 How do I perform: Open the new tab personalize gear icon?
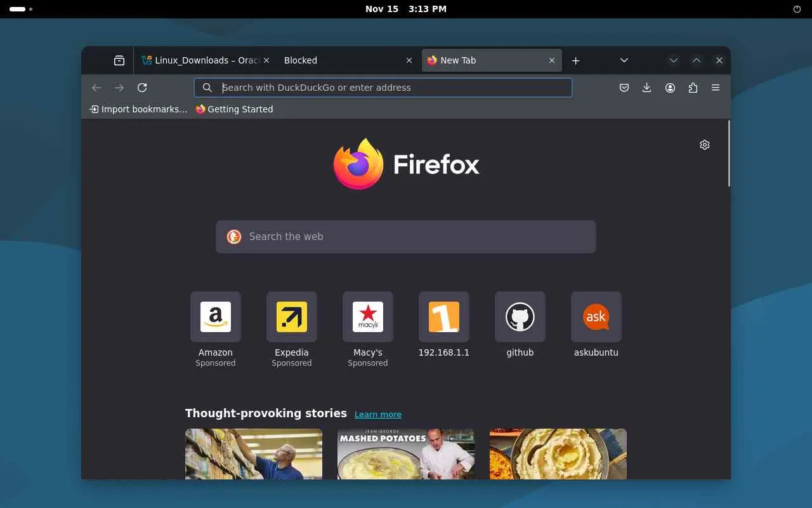click(705, 145)
